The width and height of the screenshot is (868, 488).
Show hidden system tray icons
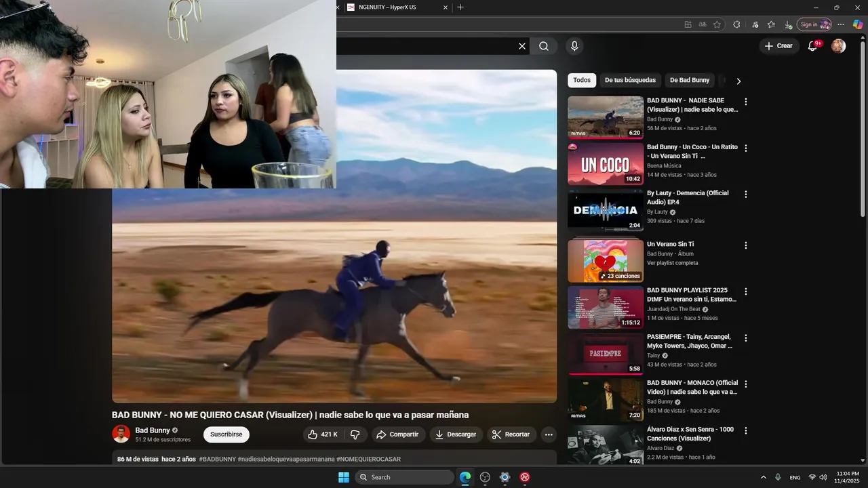pos(763,477)
